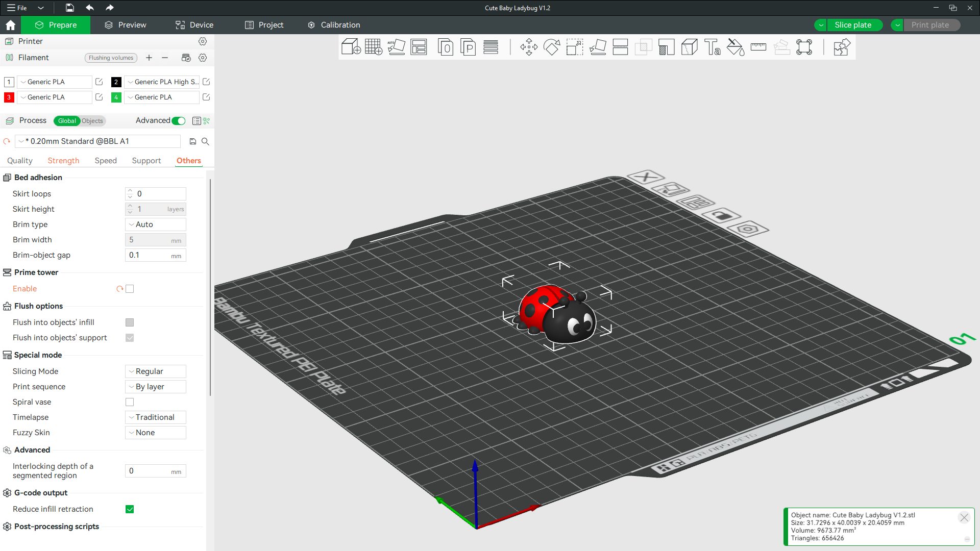The height and width of the screenshot is (551, 980).
Task: Select the Color painting bucket tool
Action: [x=736, y=47]
